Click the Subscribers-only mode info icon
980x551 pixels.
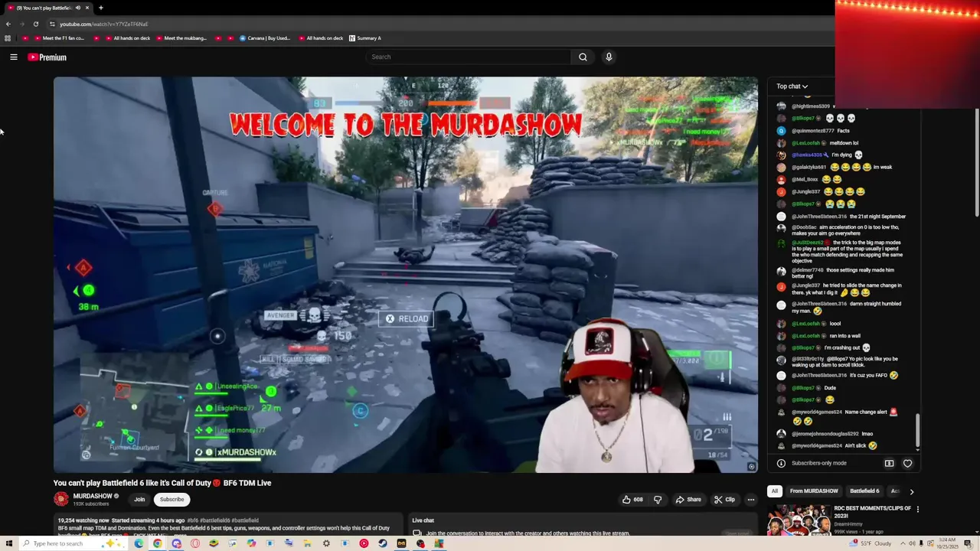click(781, 463)
